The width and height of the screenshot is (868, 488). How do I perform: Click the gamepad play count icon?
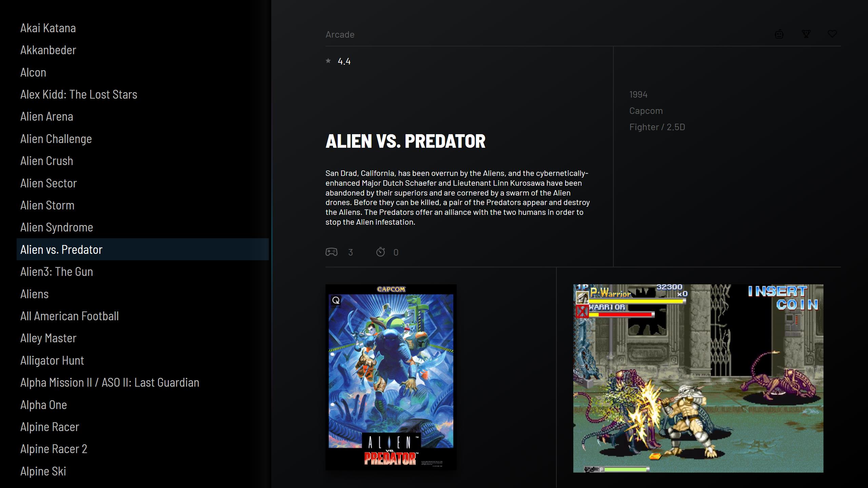331,252
